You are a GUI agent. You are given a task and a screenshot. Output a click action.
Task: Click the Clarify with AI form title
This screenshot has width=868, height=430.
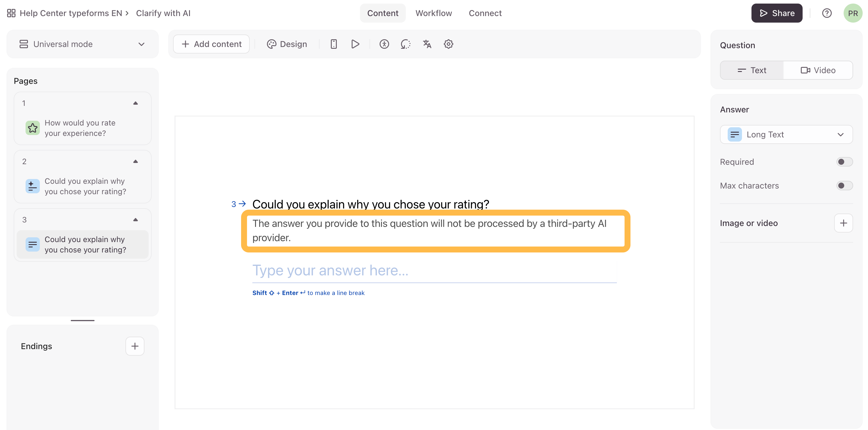[163, 13]
